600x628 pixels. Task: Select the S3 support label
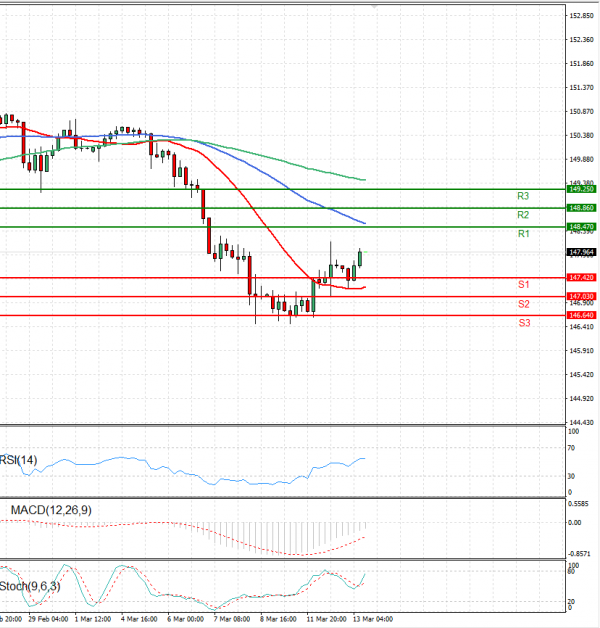(x=524, y=323)
